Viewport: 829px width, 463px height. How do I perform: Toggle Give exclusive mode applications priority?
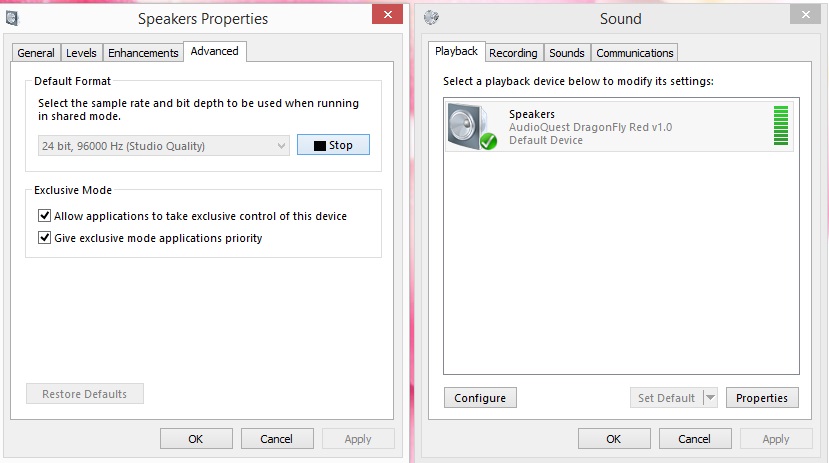tap(44, 238)
